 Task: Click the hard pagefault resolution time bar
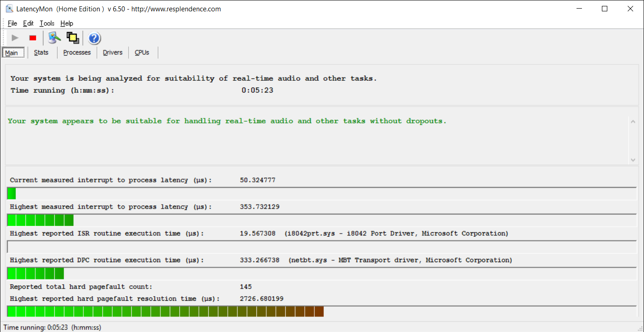click(322, 311)
